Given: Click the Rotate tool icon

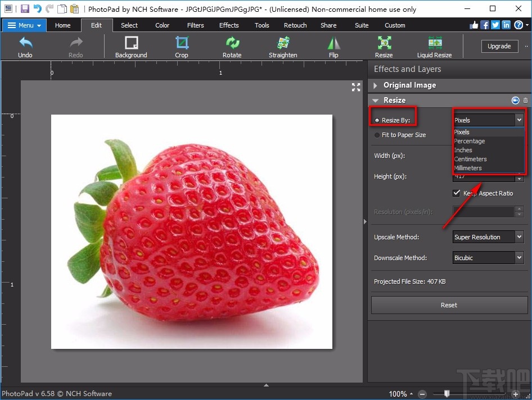Looking at the screenshot, I should 232,46.
